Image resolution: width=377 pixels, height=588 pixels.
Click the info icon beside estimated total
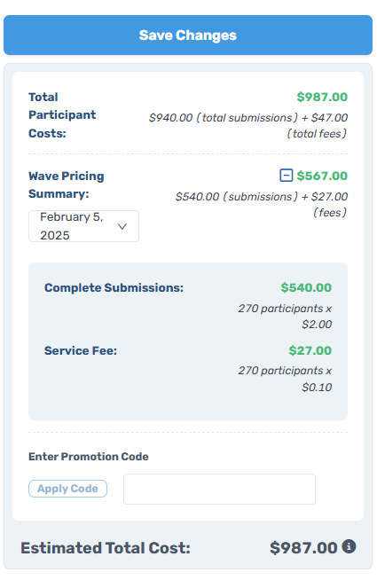349,546
